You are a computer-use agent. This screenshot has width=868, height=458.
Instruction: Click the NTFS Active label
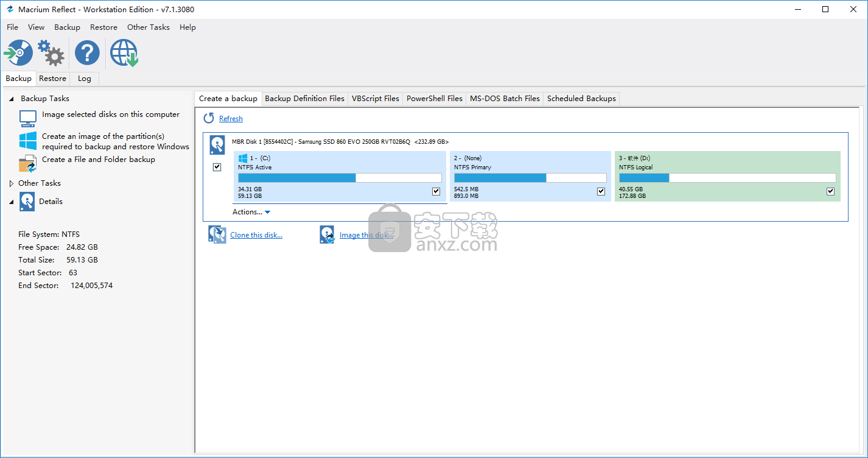pos(254,167)
